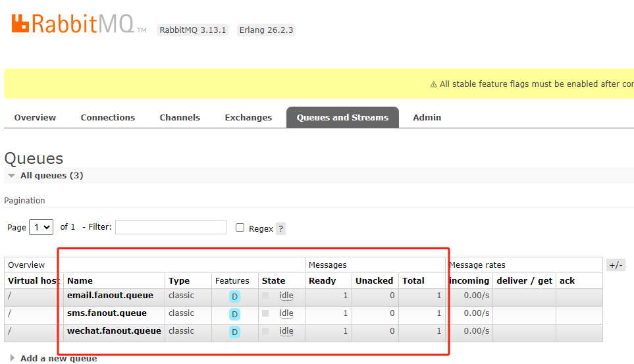634x364 pixels.
Task: Click the Filter text input field
Action: [x=171, y=227]
